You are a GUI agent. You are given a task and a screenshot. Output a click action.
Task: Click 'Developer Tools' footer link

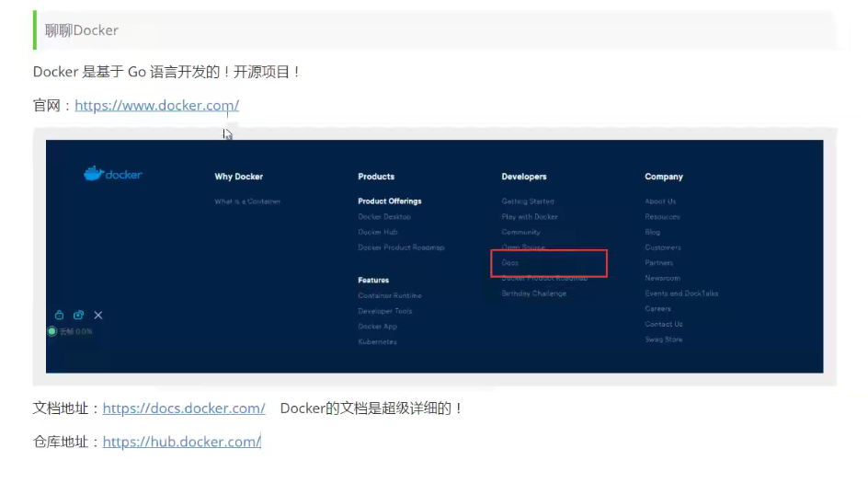click(x=384, y=311)
